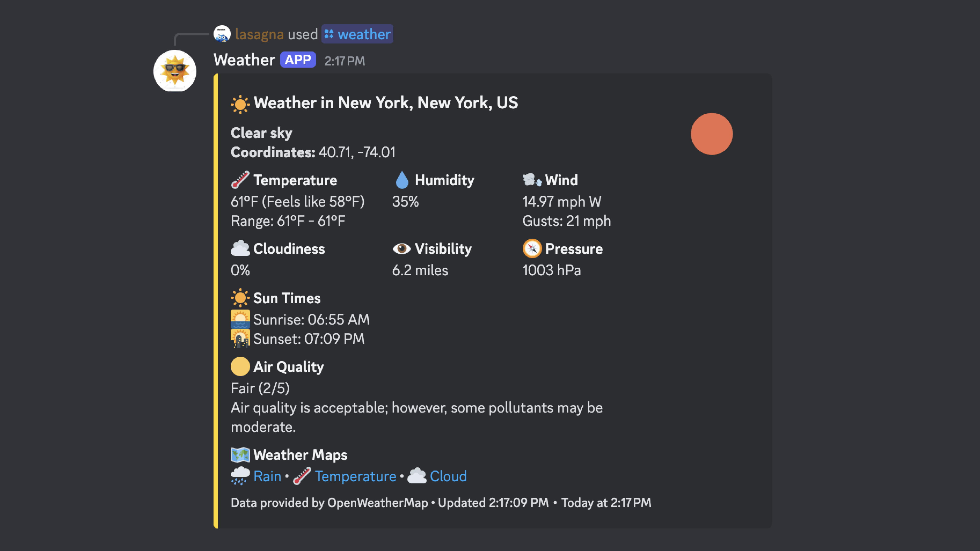
Task: Click lasagna's small profile avatar
Action: [222, 34]
